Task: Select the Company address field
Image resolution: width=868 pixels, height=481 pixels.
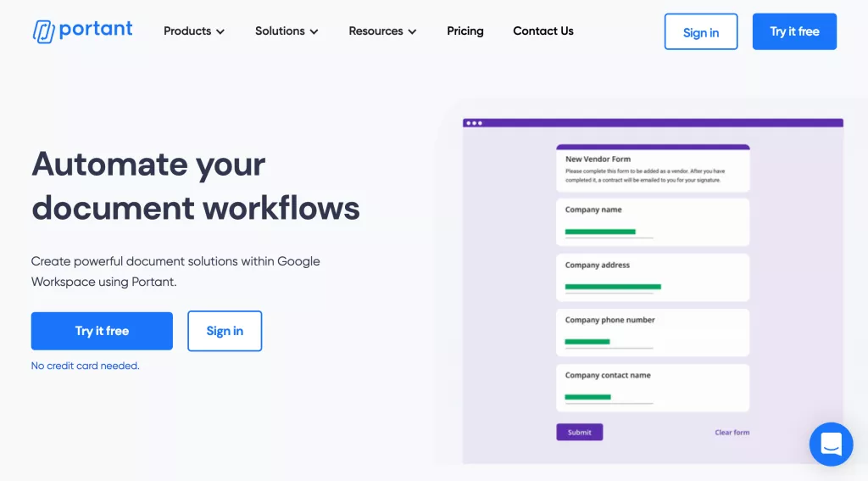Action: [612, 287]
